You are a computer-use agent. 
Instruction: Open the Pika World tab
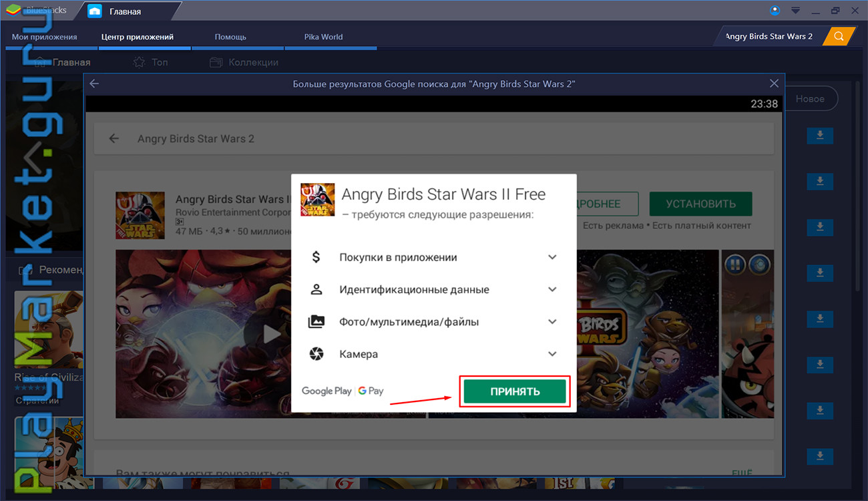click(x=323, y=37)
